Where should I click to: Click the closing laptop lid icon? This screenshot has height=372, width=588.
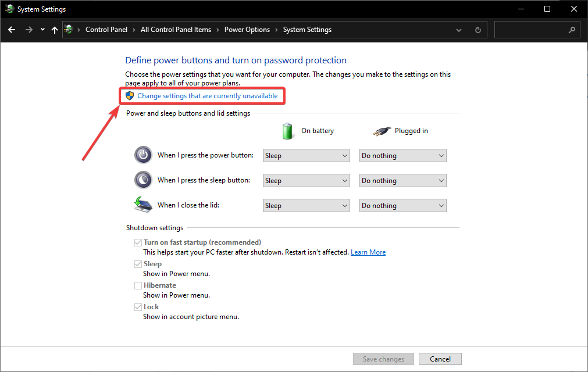(x=142, y=205)
